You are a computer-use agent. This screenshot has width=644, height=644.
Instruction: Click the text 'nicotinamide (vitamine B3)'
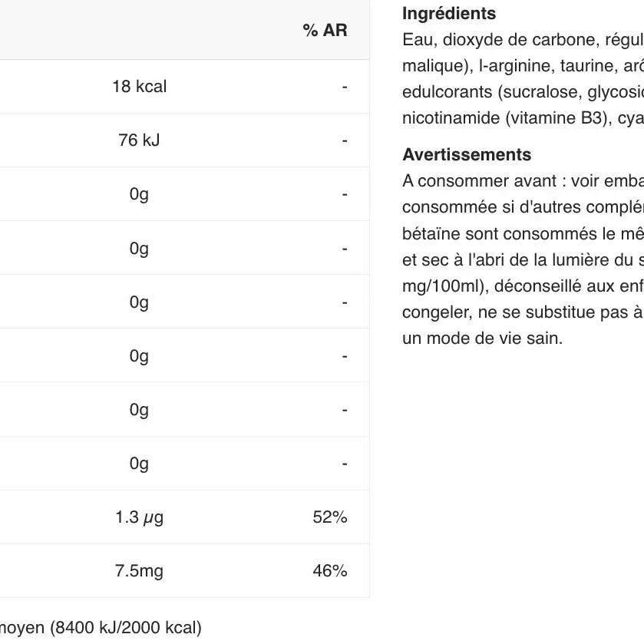point(505,118)
